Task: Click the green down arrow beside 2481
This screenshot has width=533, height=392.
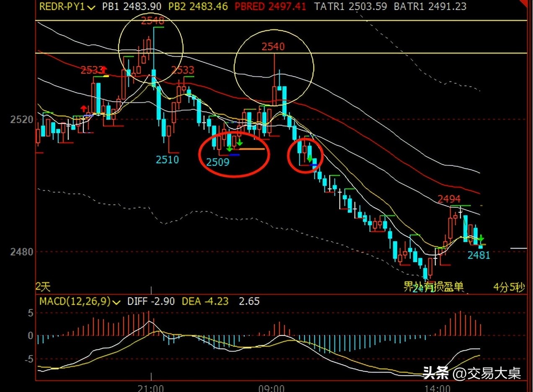Action: pyautogui.click(x=481, y=238)
